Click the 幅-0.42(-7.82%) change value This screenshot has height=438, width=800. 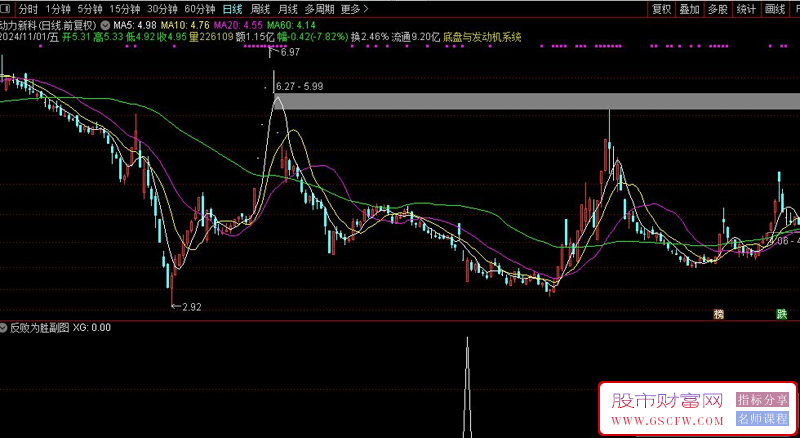313,37
